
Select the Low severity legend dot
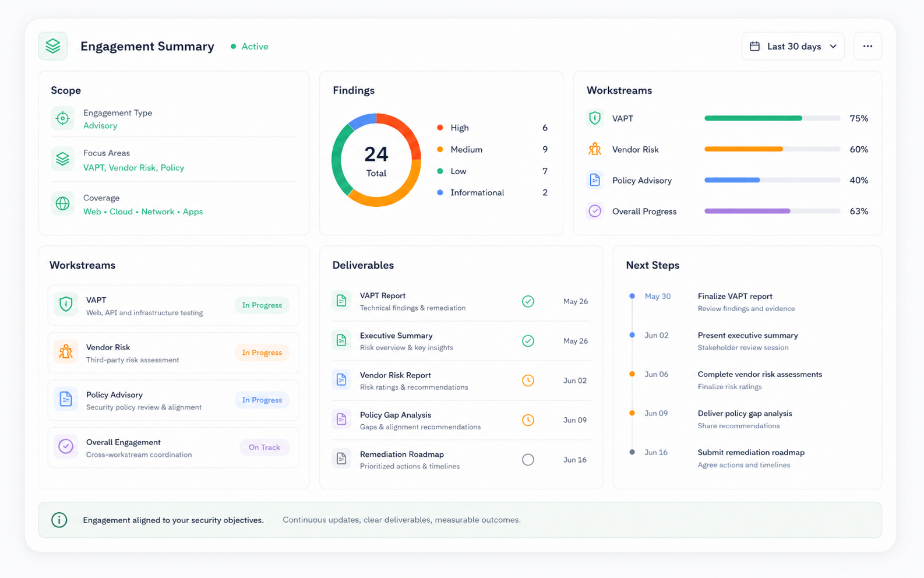440,171
